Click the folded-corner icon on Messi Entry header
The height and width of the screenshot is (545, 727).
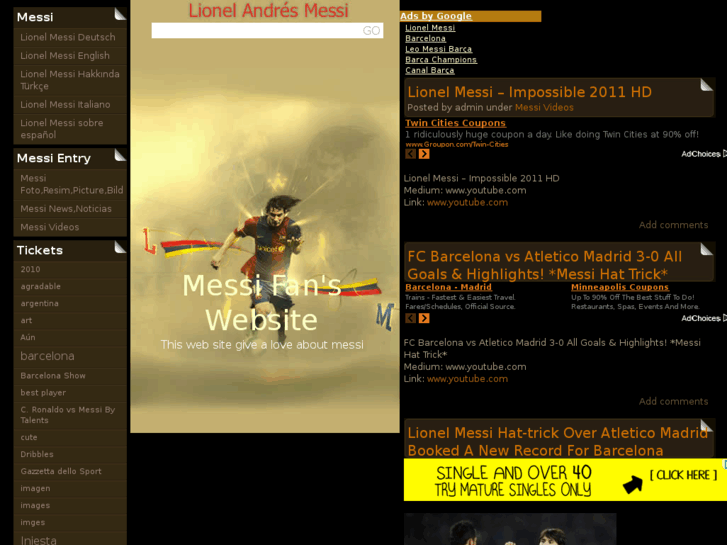point(120,155)
